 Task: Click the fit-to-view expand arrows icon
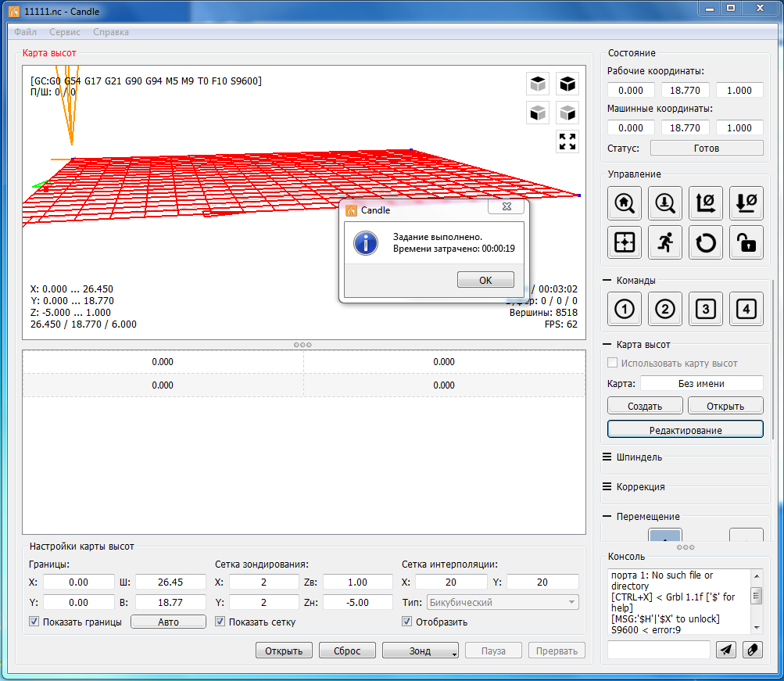click(567, 142)
